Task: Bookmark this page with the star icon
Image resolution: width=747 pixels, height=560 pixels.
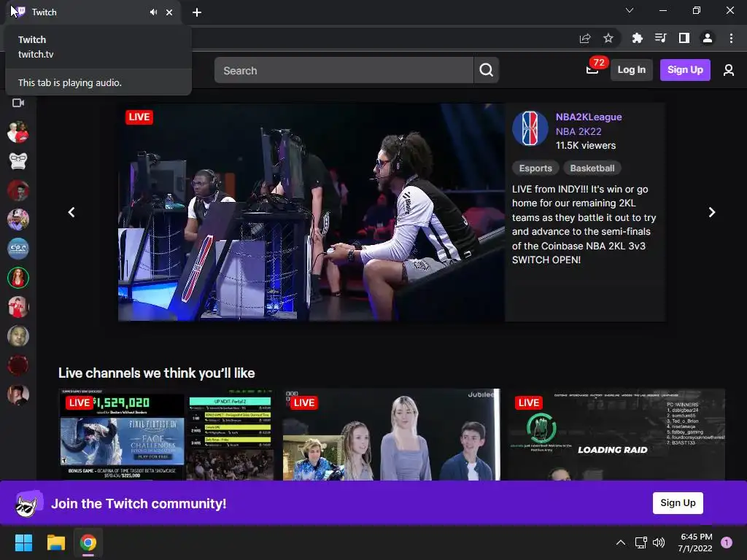Action: (608, 38)
